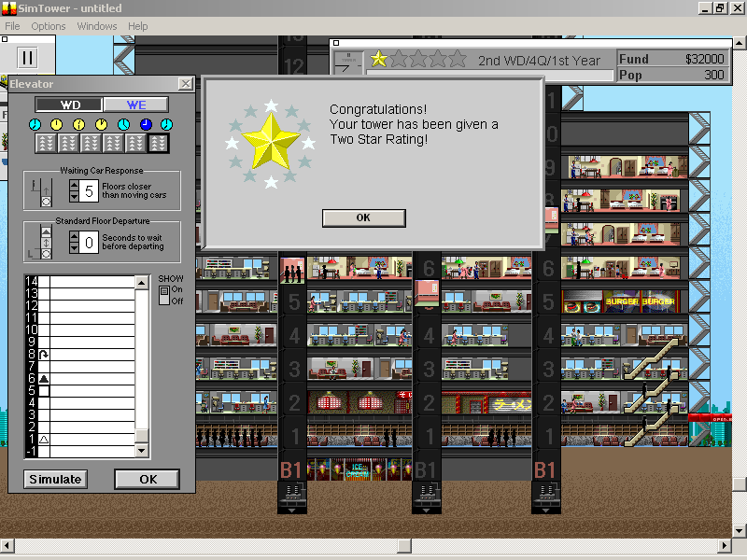Click the main vertical scrollbar thumb
Image resolution: width=747 pixels, height=560 pixels.
click(x=739, y=484)
